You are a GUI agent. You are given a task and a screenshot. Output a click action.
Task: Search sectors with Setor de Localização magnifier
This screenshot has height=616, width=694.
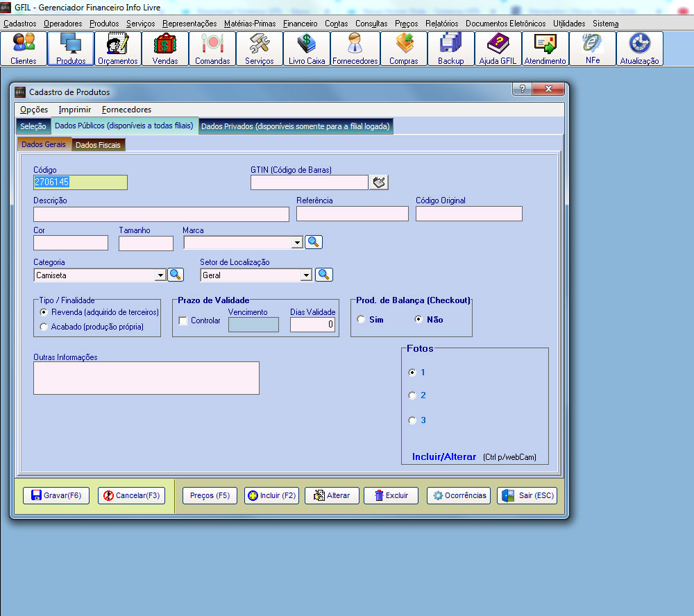point(323,275)
